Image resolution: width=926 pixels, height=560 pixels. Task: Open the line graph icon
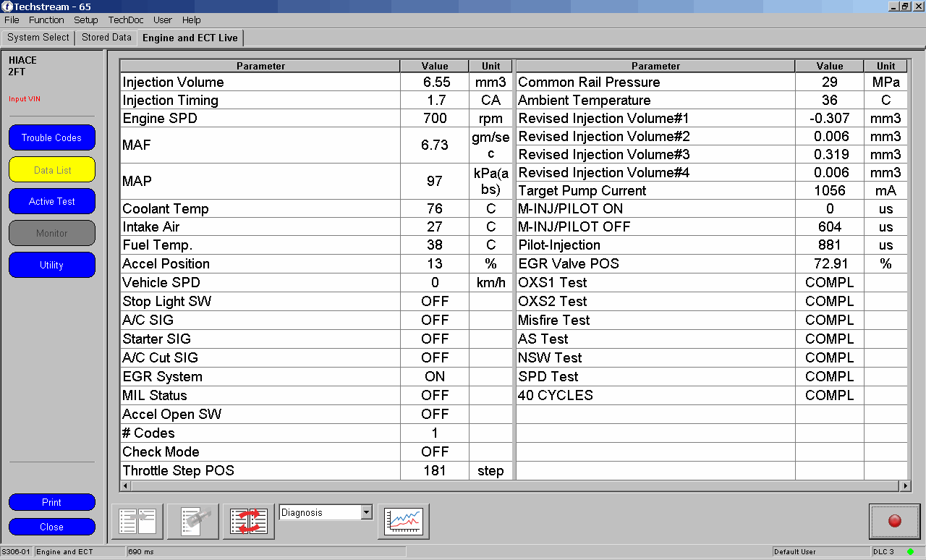[404, 521]
